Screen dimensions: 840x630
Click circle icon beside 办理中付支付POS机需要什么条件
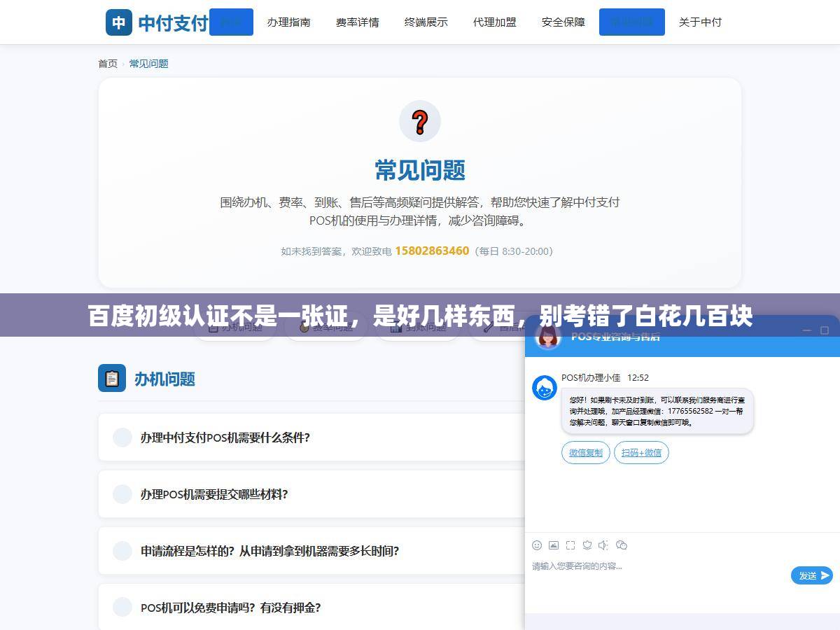click(x=122, y=437)
